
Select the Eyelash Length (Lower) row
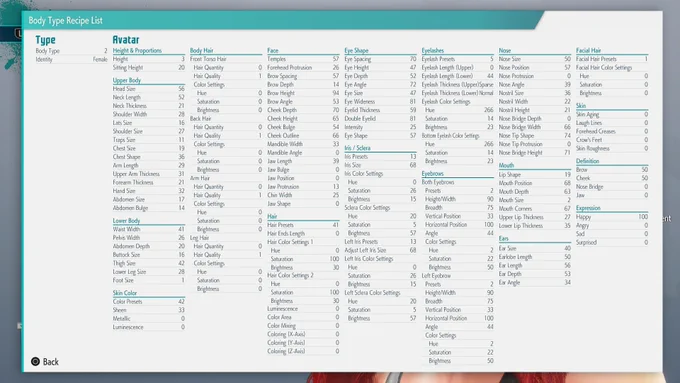(458, 76)
